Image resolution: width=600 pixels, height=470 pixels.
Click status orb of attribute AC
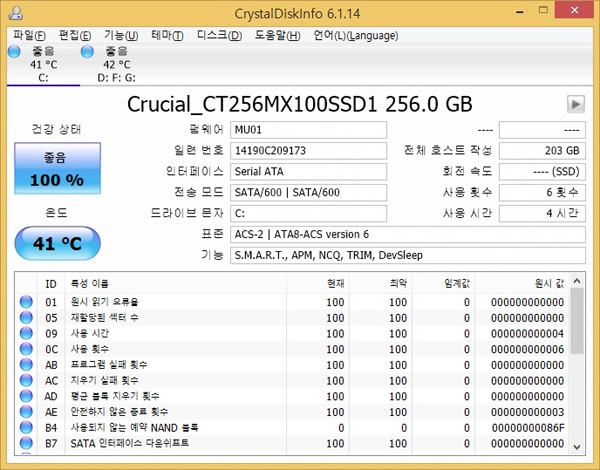point(26,380)
